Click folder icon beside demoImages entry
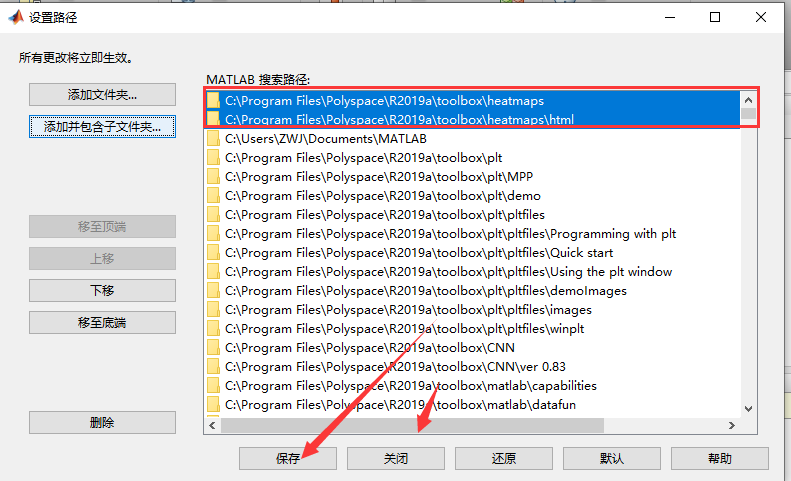Viewport: 791px width, 481px height. [213, 291]
